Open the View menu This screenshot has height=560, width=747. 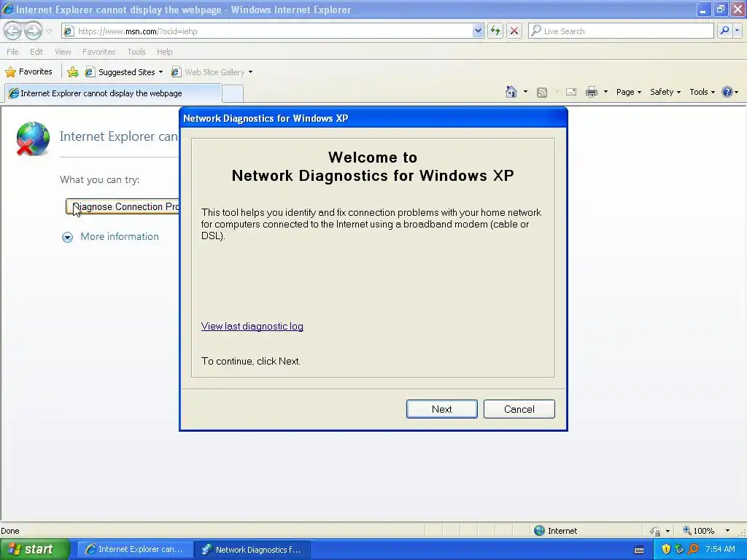tap(63, 52)
